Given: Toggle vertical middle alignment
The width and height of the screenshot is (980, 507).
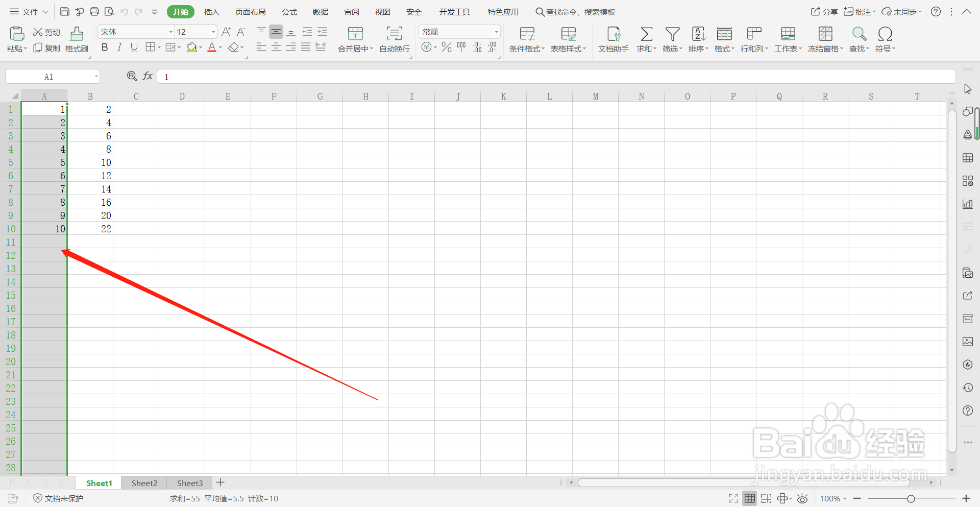Looking at the screenshot, I should click(276, 32).
